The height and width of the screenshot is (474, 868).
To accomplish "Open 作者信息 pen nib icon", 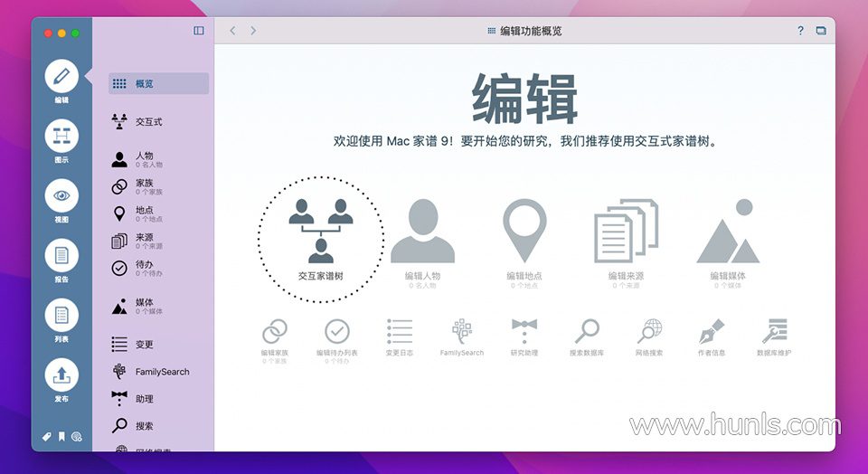I will 712,337.
